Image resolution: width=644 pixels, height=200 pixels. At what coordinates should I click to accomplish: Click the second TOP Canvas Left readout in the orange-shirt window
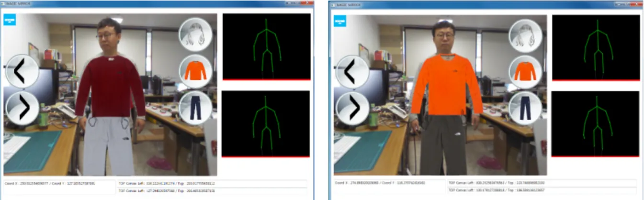pyautogui.click(x=541, y=190)
